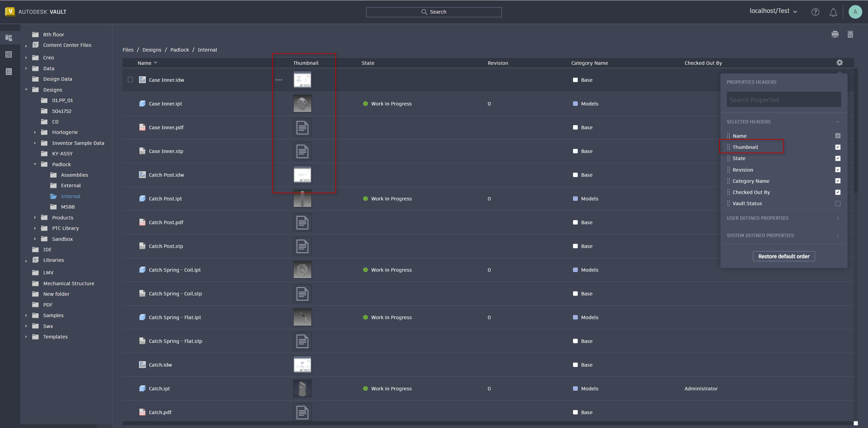Type in the Search Properties field
The height and width of the screenshot is (428, 868).
click(783, 99)
